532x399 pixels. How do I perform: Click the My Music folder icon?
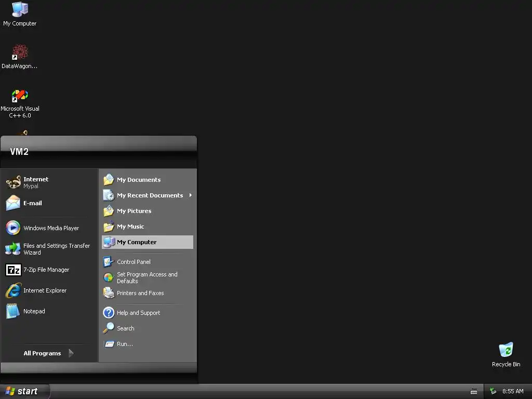pos(109,227)
